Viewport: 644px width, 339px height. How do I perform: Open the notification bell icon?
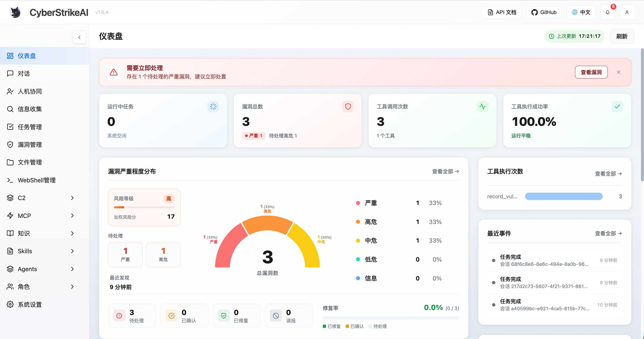(x=607, y=12)
